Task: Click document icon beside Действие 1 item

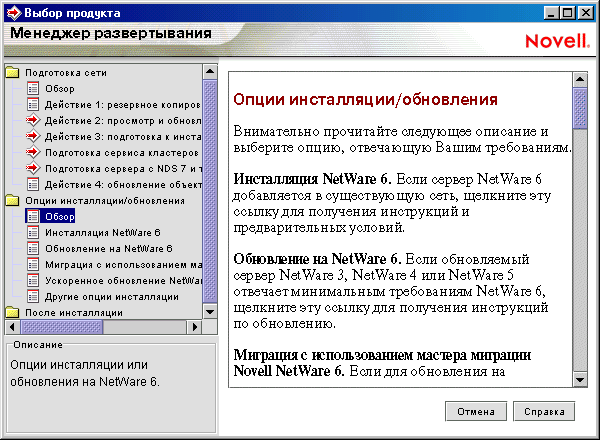Action: [x=33, y=104]
